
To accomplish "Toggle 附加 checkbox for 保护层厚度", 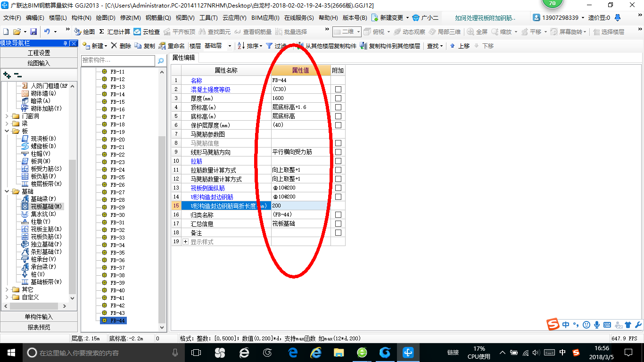I will (x=338, y=125).
